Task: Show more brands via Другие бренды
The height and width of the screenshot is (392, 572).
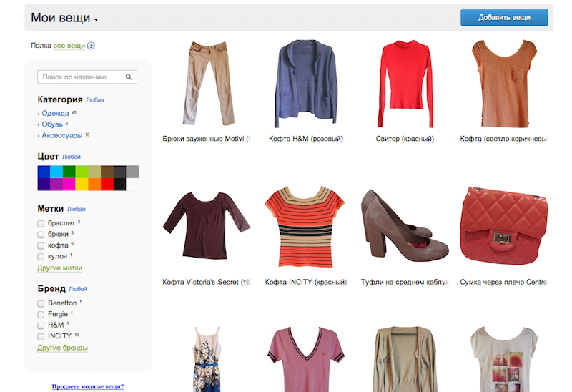Action: pos(62,348)
